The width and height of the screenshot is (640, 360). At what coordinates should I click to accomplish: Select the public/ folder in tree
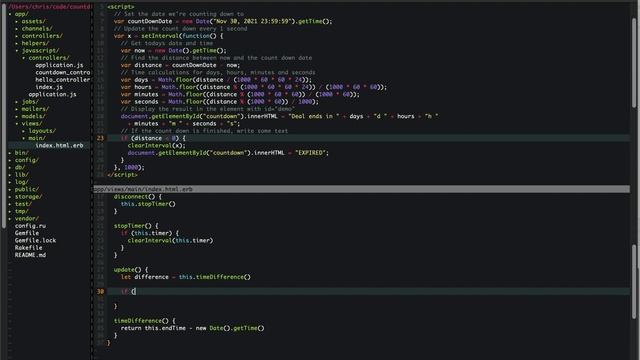point(27,189)
